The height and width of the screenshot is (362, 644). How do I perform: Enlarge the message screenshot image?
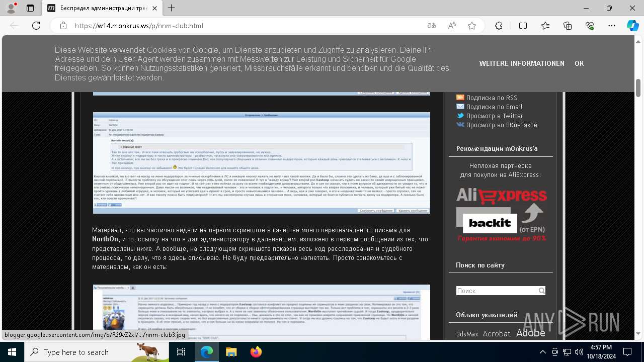(262, 163)
